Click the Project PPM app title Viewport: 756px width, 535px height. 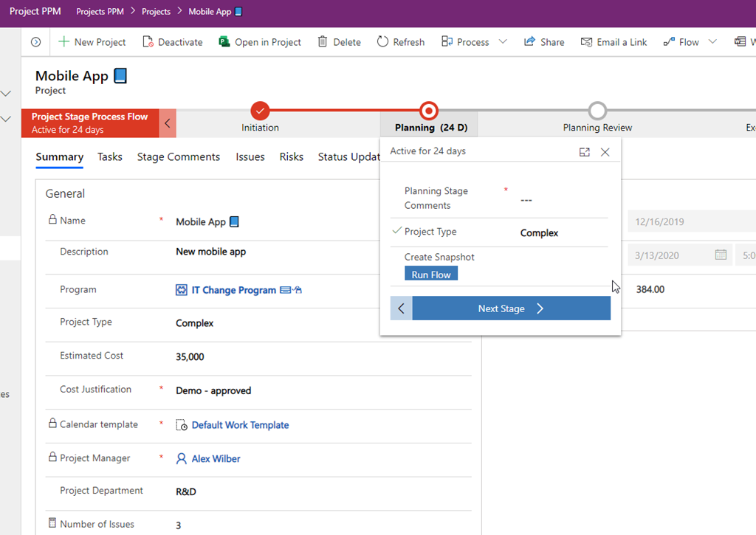[x=35, y=12]
